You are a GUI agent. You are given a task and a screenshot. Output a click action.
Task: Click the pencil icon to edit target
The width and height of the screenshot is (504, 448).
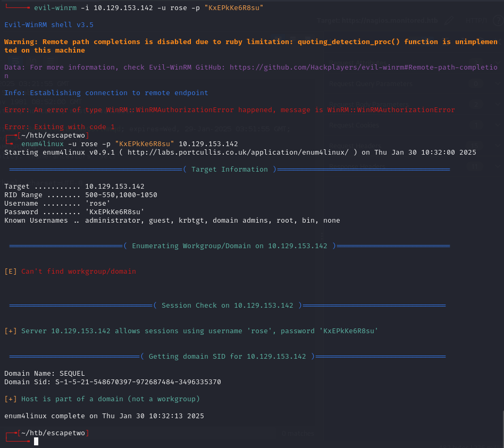(449, 21)
